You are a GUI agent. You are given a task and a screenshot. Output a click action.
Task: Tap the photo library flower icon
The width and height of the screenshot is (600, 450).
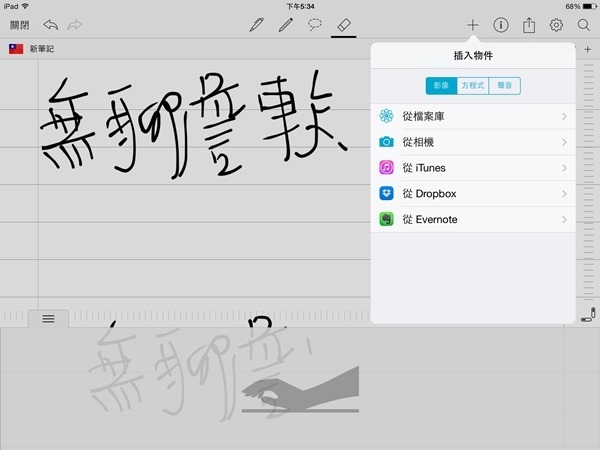[386, 116]
